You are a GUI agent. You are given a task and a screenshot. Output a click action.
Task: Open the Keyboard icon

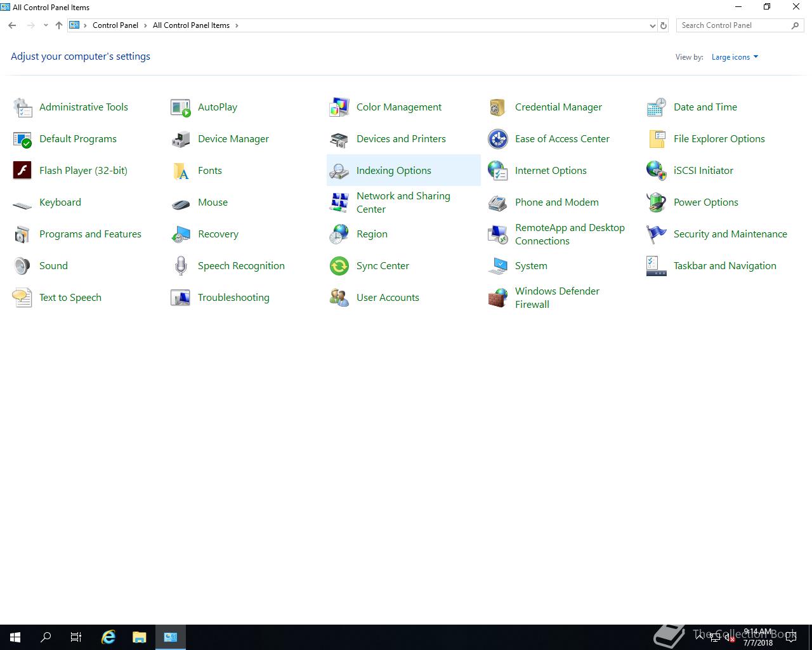point(22,204)
